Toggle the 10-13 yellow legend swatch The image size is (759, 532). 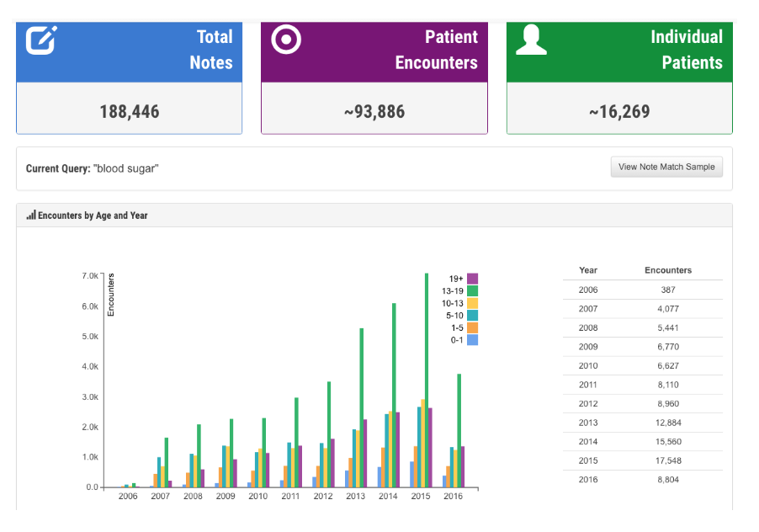(x=473, y=303)
